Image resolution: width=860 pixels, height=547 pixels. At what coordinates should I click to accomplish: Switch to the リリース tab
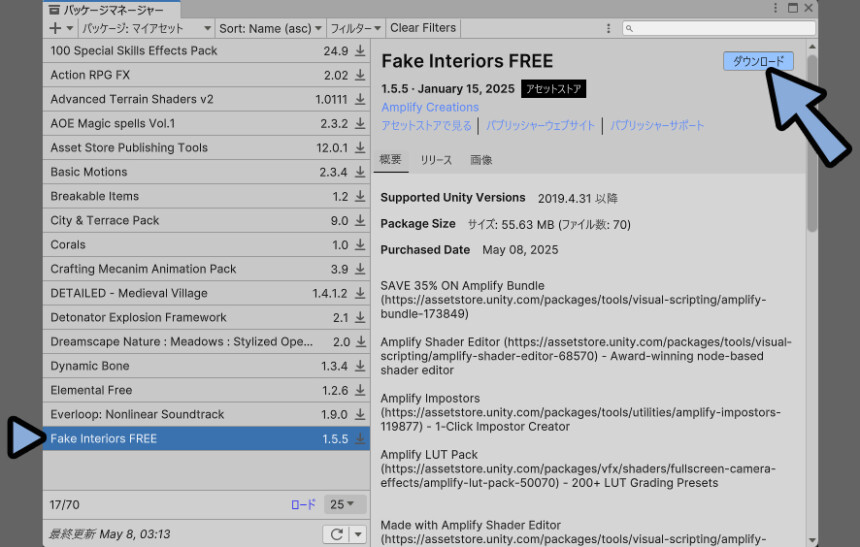click(437, 160)
